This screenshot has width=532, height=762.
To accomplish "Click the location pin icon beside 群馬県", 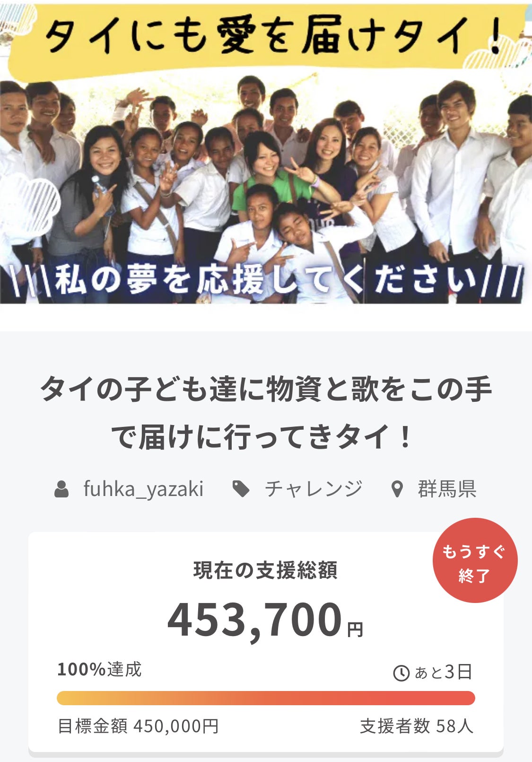I will click(x=397, y=489).
